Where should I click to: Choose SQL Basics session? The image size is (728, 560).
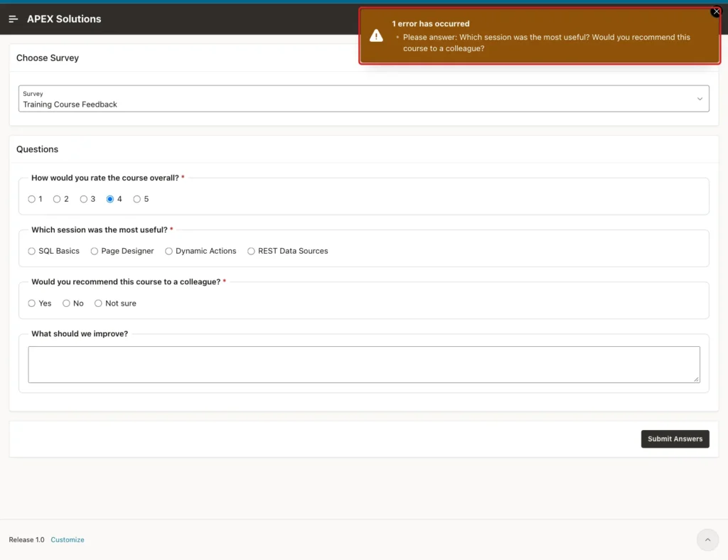[x=31, y=251]
